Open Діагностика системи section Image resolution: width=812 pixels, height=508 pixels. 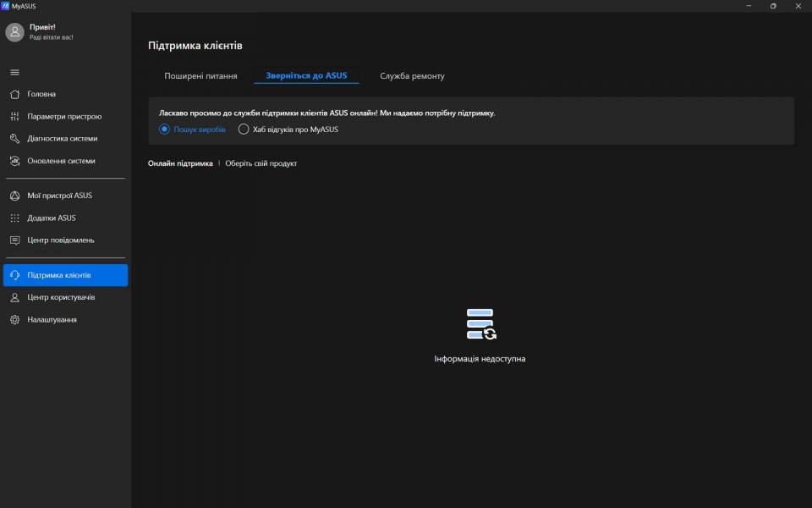65,138
